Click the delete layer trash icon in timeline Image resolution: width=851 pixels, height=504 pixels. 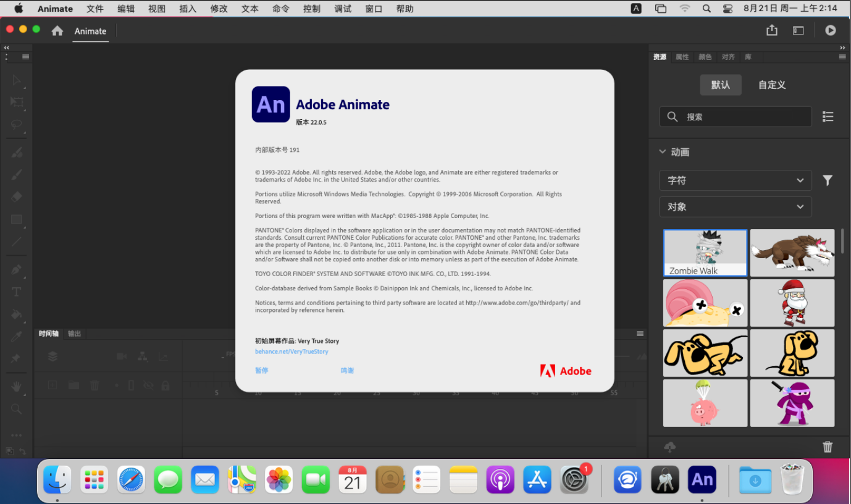coord(94,385)
